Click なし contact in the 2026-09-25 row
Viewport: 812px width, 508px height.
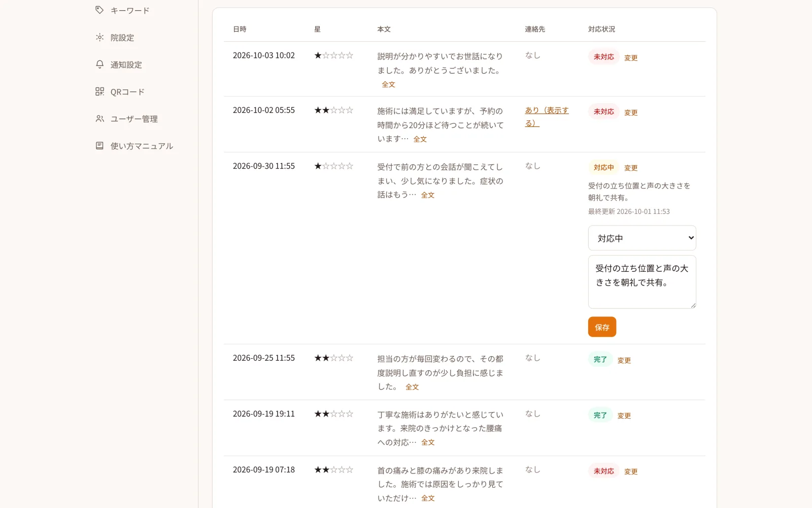click(532, 358)
